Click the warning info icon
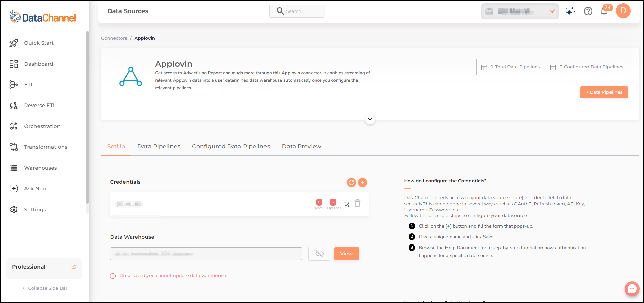Viewport: 644px width, 303px height. point(113,276)
